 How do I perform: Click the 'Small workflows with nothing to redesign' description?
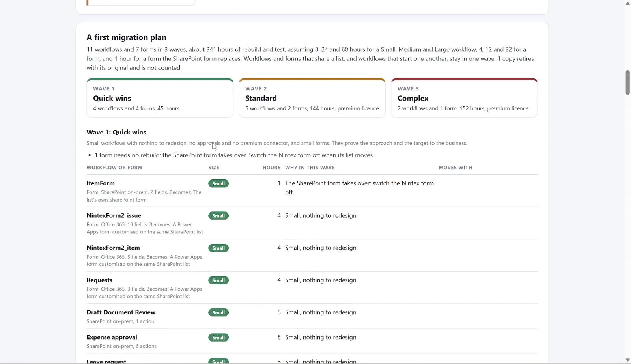click(277, 143)
